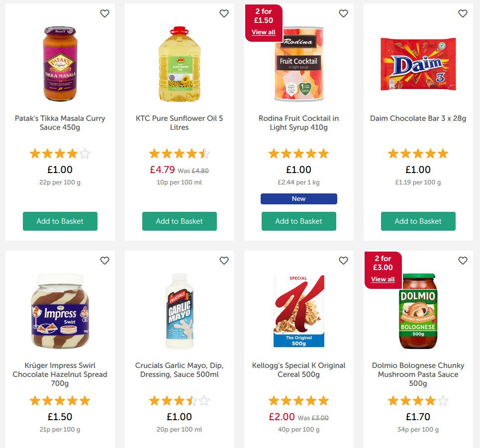Viewport: 480px width, 448px height.
Task: Favourite the Patak's Tikka Masala sauce heart
Action: click(104, 13)
